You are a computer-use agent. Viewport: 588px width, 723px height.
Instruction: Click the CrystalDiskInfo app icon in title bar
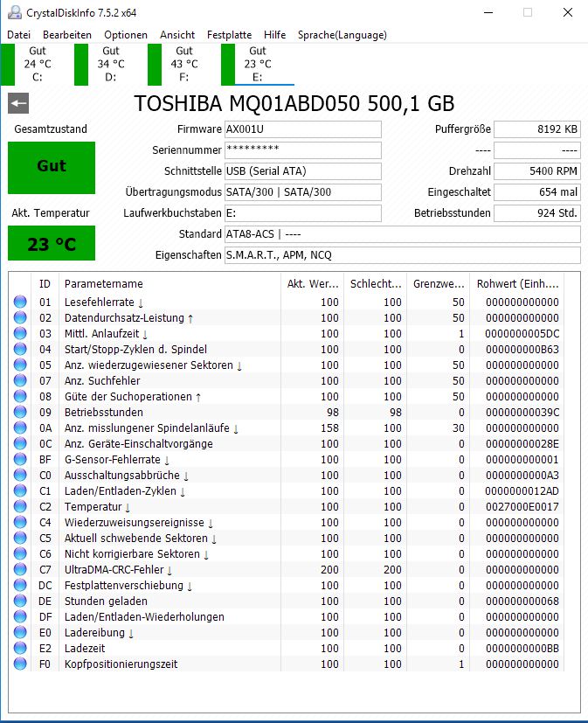14,12
